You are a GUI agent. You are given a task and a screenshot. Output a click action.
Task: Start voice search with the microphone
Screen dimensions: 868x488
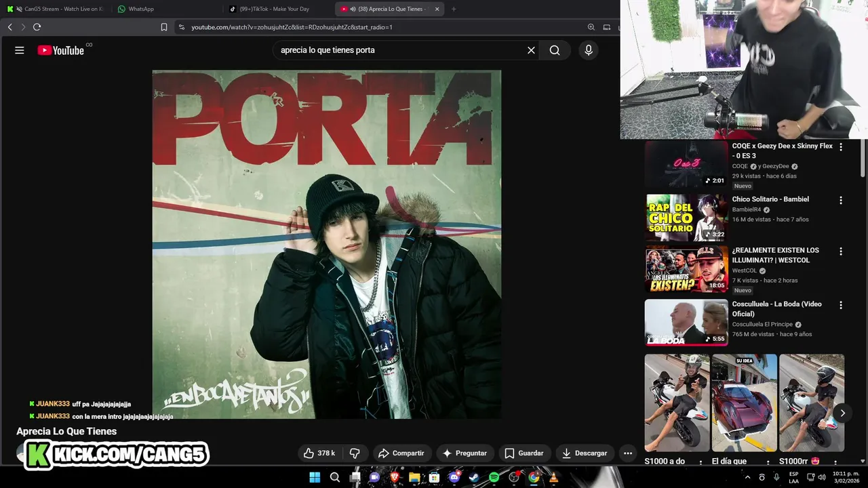(588, 50)
